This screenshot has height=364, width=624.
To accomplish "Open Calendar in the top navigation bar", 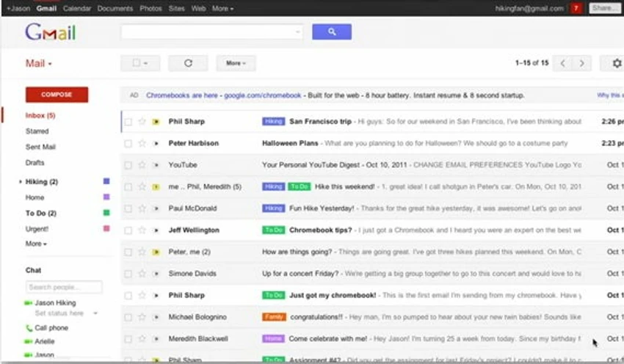I will coord(77,8).
